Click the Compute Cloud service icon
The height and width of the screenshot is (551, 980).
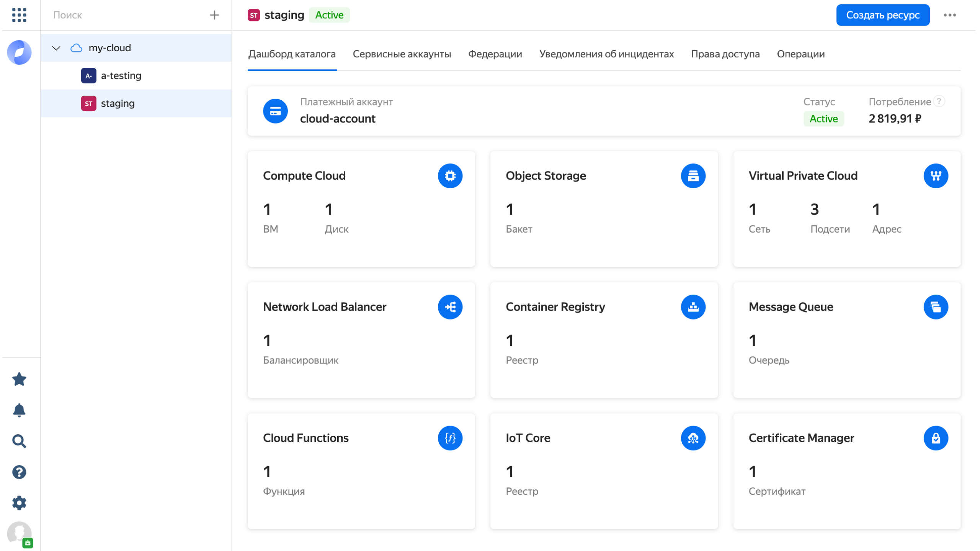coord(450,176)
